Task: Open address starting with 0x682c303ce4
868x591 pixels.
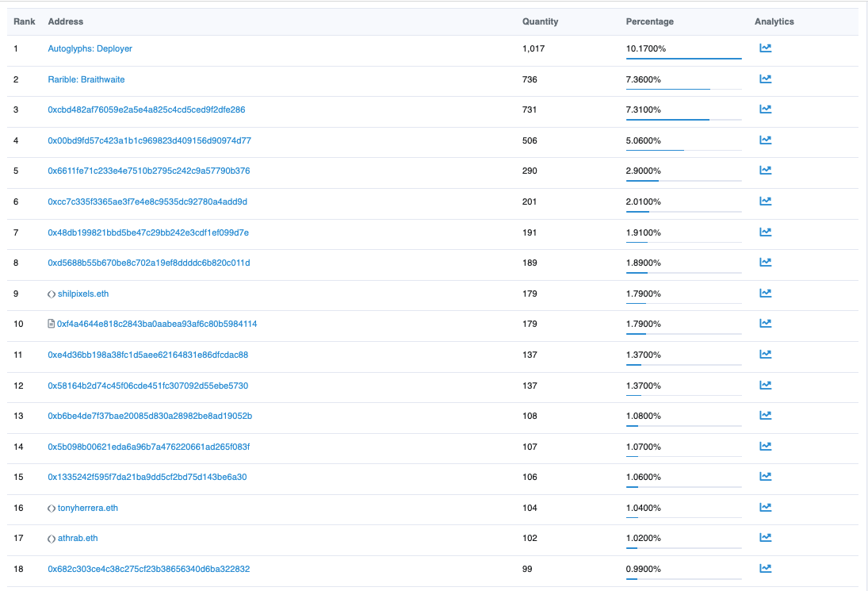Action: 149,569
